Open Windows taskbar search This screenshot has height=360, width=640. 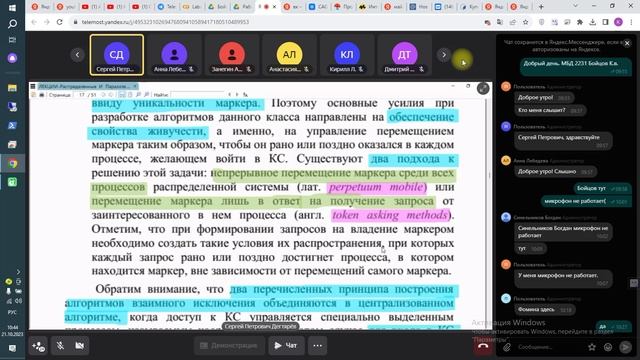point(12,24)
